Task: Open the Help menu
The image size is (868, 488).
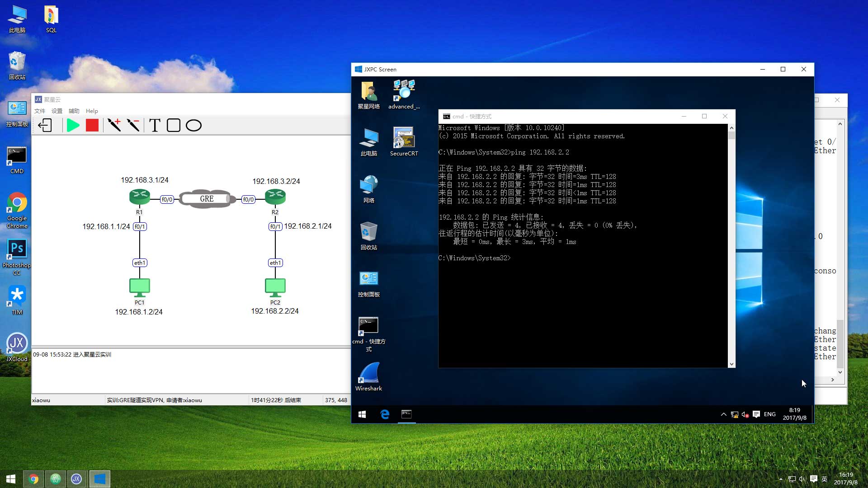Action: coord(92,111)
